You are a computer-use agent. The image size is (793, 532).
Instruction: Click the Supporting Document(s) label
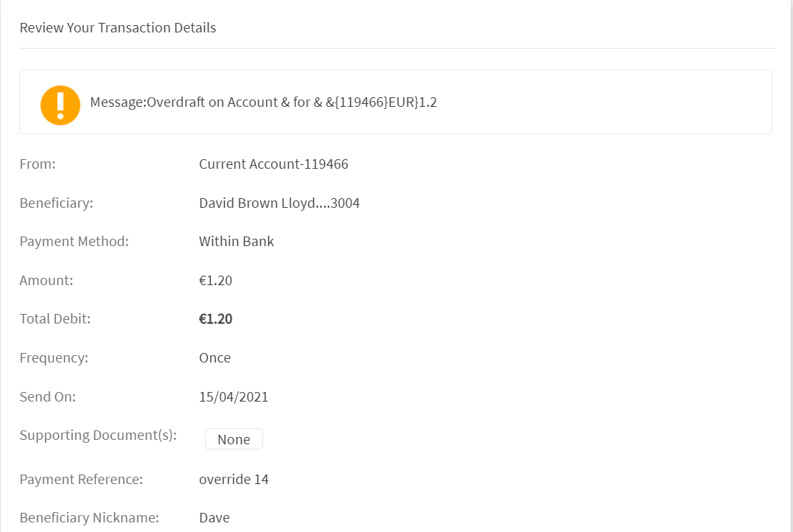coord(98,435)
